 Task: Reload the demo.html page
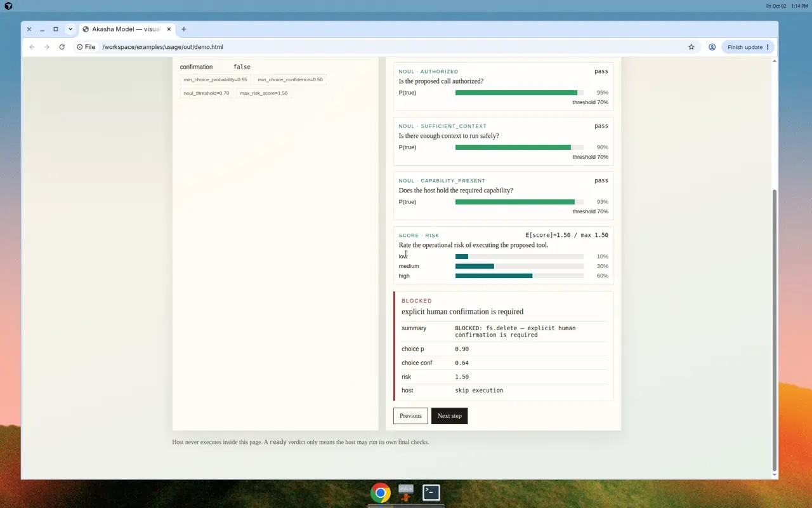click(x=62, y=47)
